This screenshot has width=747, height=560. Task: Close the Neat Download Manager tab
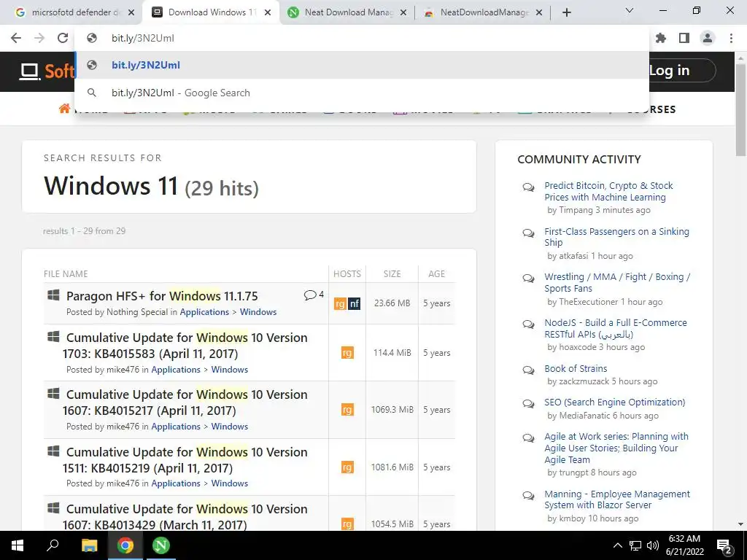(x=403, y=12)
